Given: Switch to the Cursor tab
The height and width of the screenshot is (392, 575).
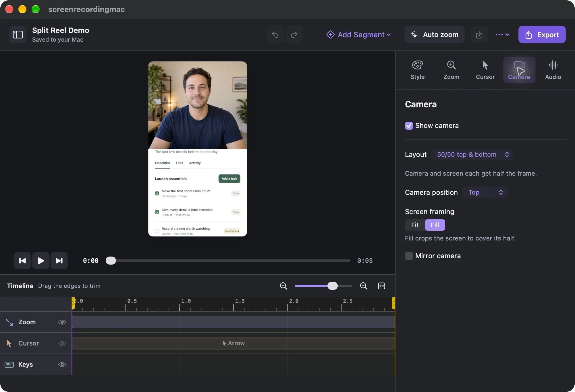Looking at the screenshot, I should click(485, 70).
